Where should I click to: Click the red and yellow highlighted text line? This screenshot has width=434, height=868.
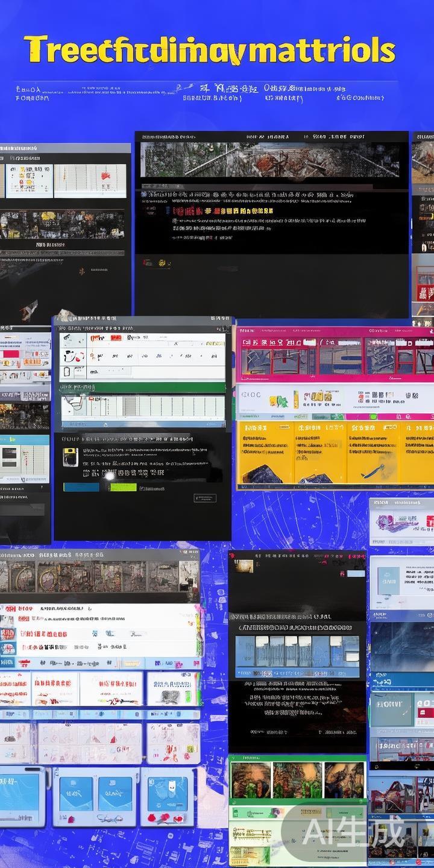pyautogui.click(x=223, y=211)
